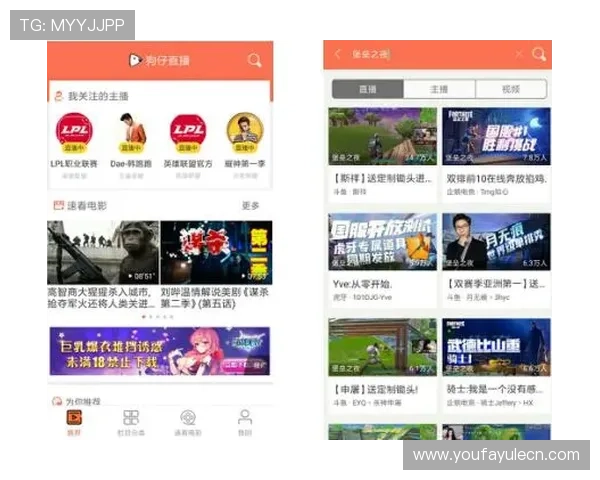Click 堡垒之夜 search input text
The width and height of the screenshot is (600, 480).
pyautogui.click(x=370, y=54)
